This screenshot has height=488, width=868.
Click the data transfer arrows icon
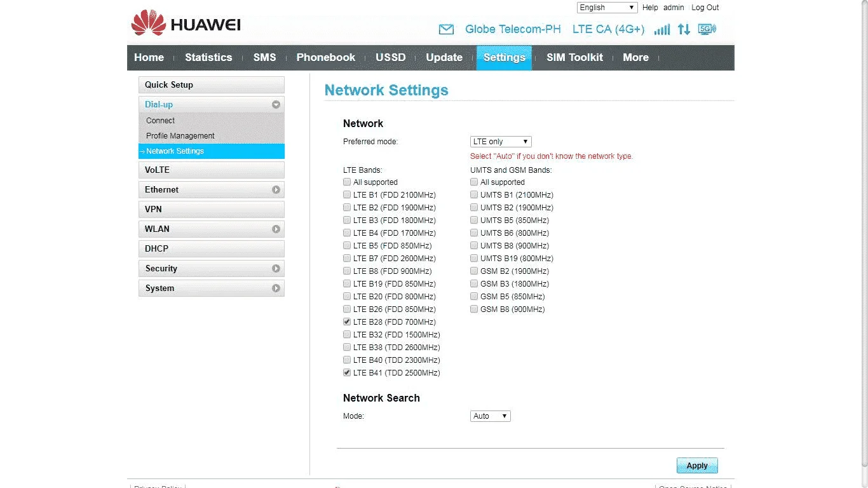click(x=684, y=29)
